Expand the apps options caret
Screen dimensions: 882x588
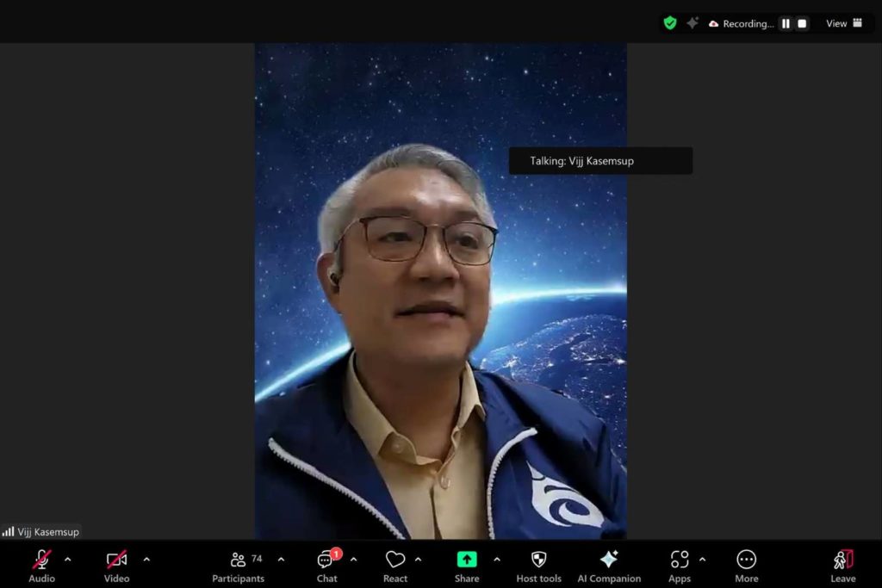click(703, 560)
